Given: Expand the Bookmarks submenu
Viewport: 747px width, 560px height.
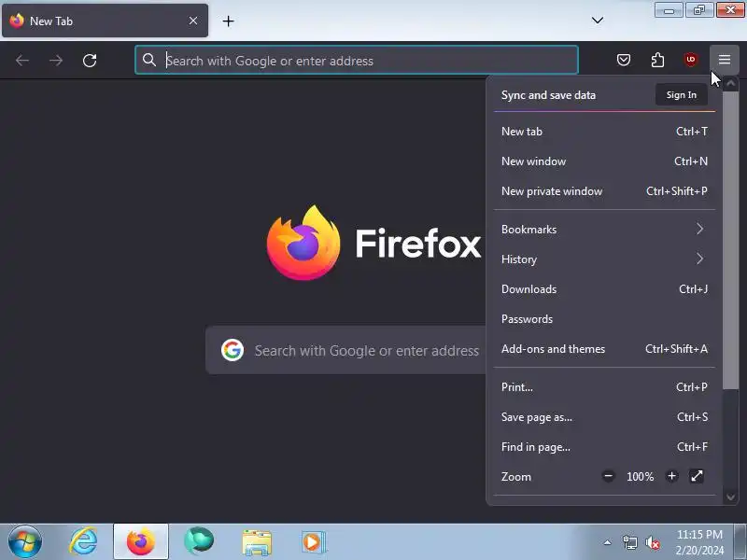Looking at the screenshot, I should (604, 230).
